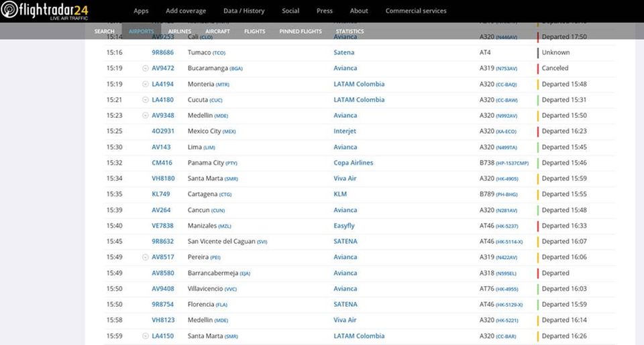Expand the LA4150 Santa Marta flight row
The width and height of the screenshot is (644, 345).
point(146,336)
